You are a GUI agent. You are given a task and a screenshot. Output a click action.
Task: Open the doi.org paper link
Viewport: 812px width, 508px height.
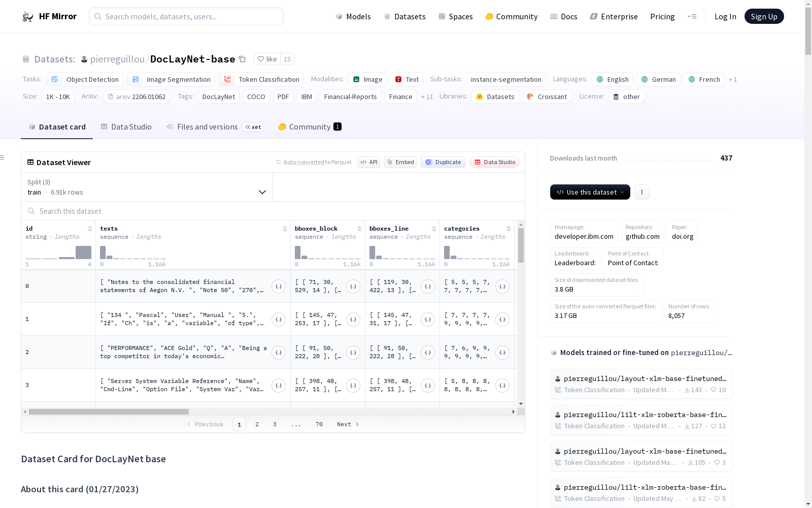[x=683, y=232]
